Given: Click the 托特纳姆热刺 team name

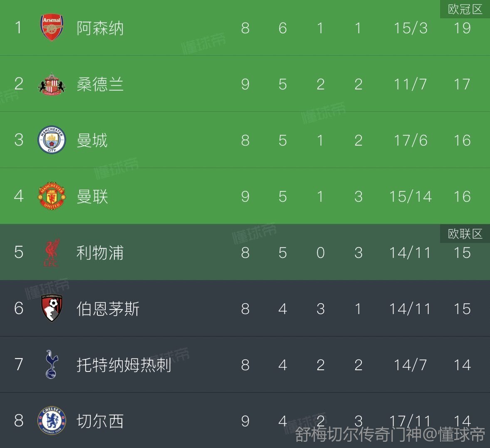Looking at the screenshot, I should pos(124,365).
